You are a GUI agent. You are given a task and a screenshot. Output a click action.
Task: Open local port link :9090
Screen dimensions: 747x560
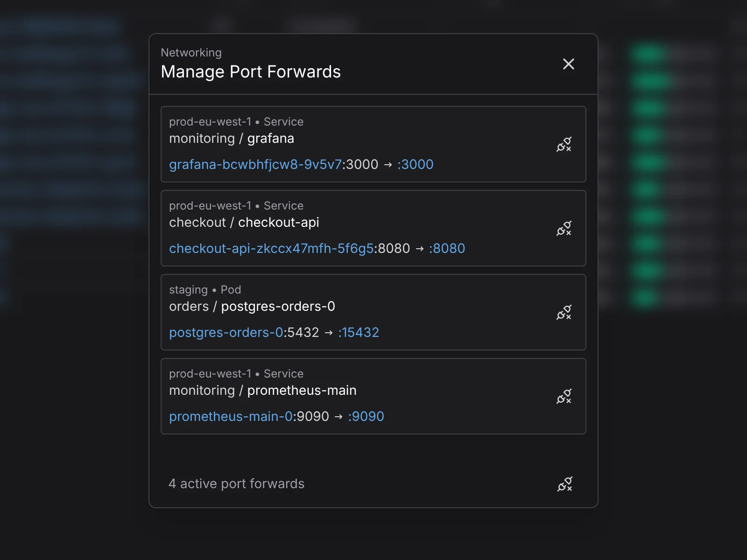[x=366, y=416]
